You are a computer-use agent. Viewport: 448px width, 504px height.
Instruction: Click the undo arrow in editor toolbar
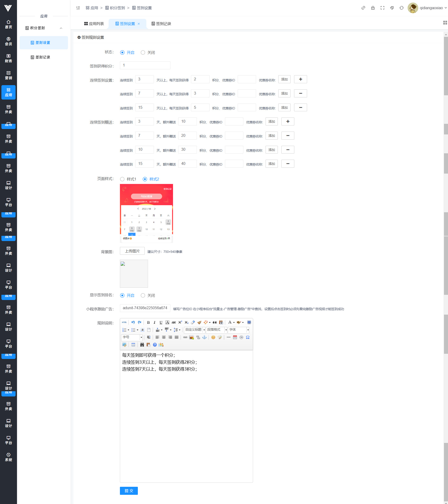(x=133, y=322)
